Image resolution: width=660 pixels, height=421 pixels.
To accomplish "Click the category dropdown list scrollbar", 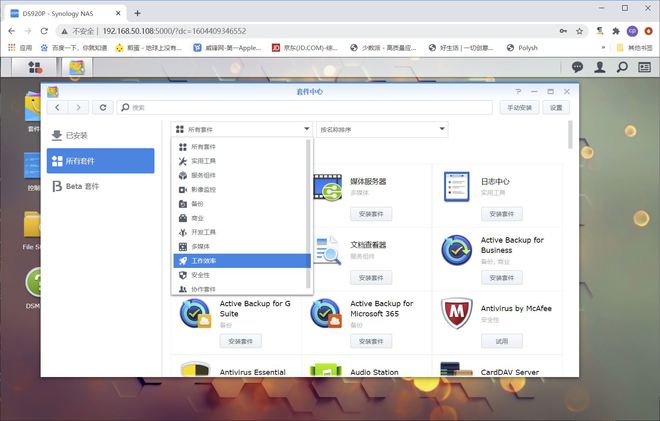I will [x=308, y=214].
